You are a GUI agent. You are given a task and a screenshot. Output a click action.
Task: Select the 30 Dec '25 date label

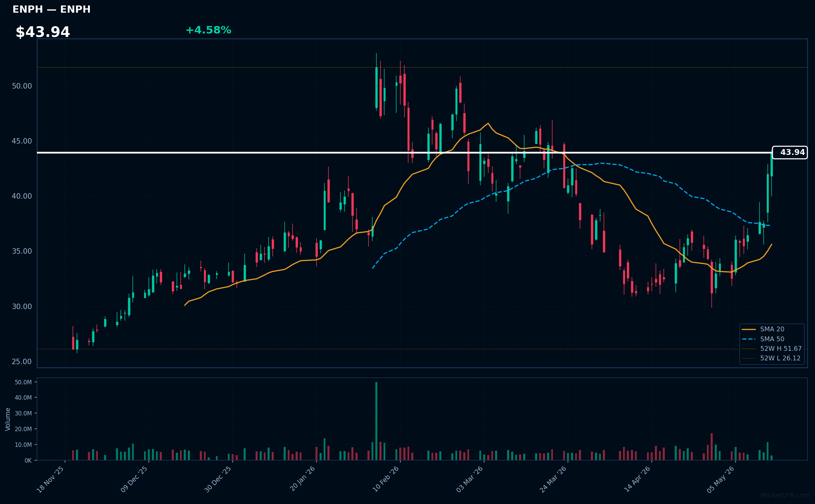(218, 479)
